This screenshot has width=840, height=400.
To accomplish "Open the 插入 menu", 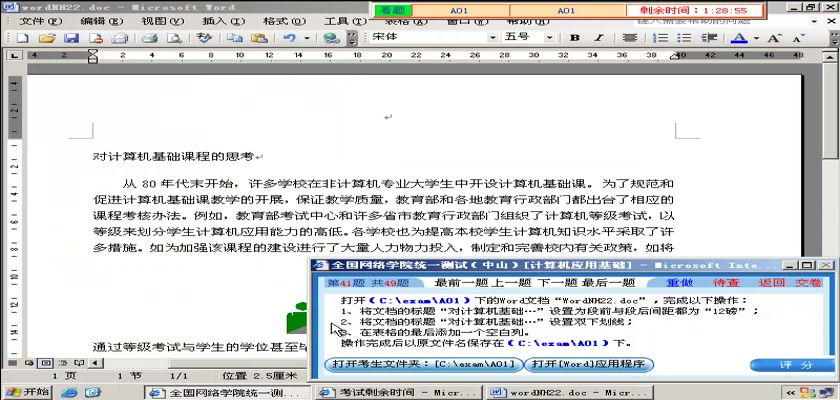I will [223, 21].
